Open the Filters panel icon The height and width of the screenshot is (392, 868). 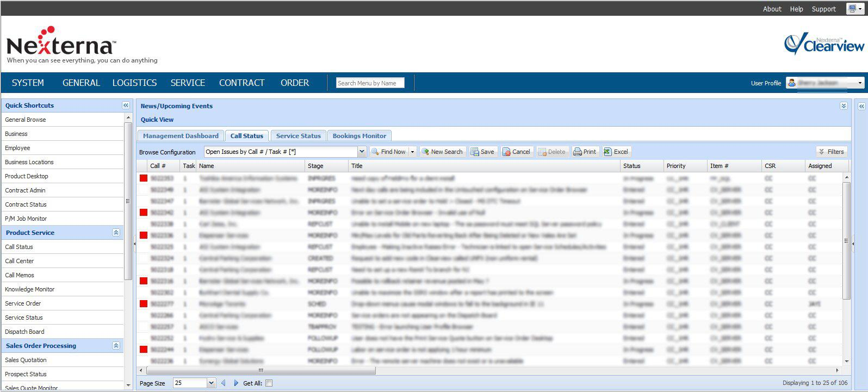[x=821, y=152]
